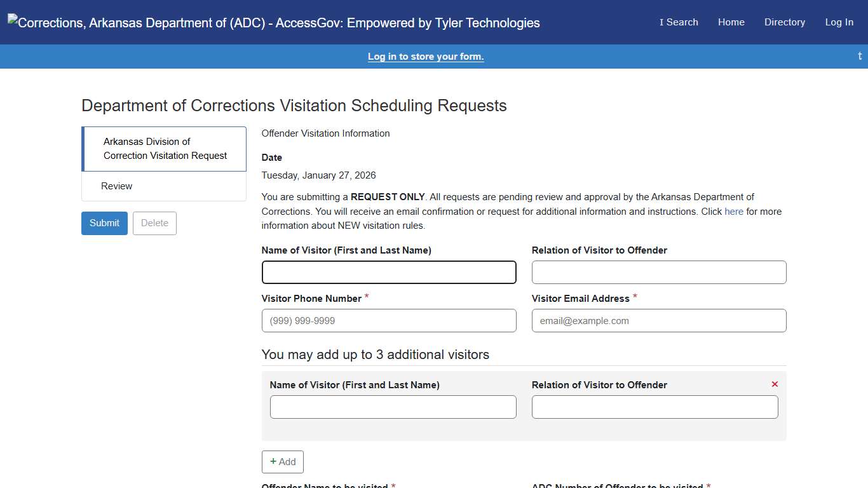Open the Directory navigation item
This screenshot has height=488, width=868.
(784, 22)
